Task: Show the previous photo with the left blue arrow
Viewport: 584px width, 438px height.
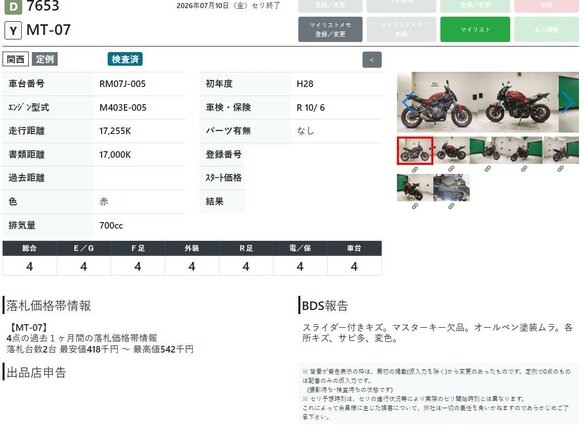Action: (x=408, y=101)
